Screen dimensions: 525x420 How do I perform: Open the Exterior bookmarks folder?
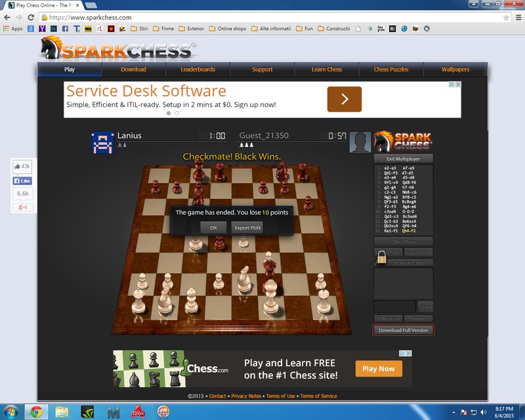tap(192, 29)
